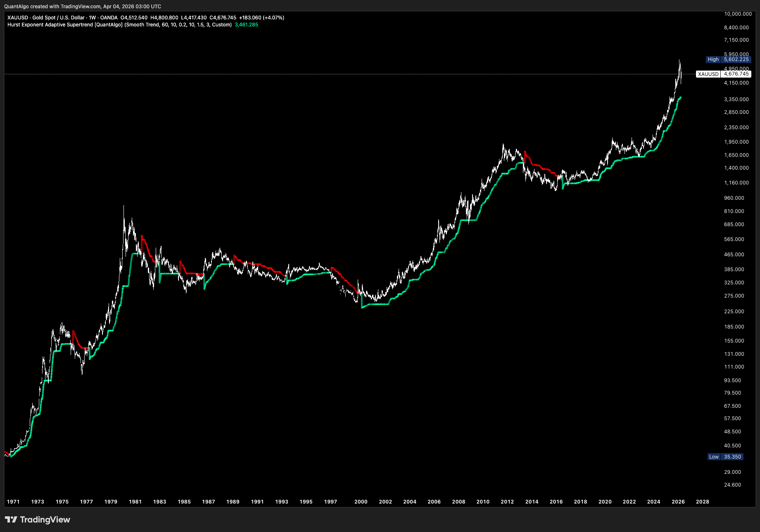
Task: Click the 1987 year on time axis
Action: [209, 502]
